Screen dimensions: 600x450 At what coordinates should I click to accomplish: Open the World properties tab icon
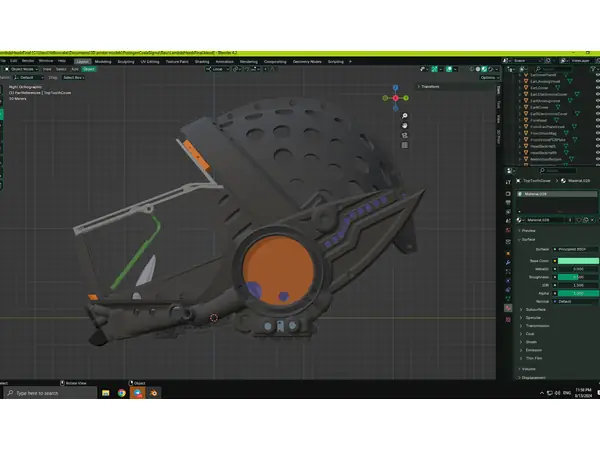tap(508, 231)
